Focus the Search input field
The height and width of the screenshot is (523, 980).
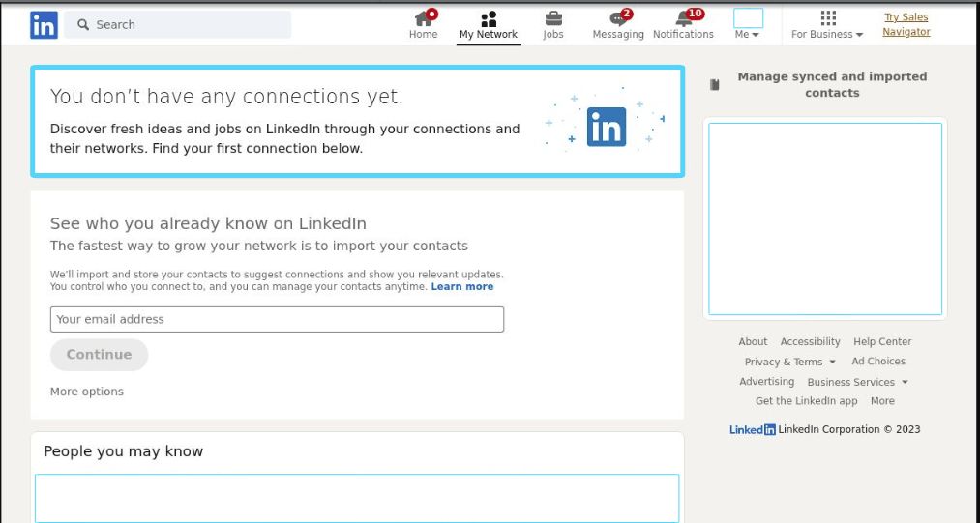[x=177, y=24]
